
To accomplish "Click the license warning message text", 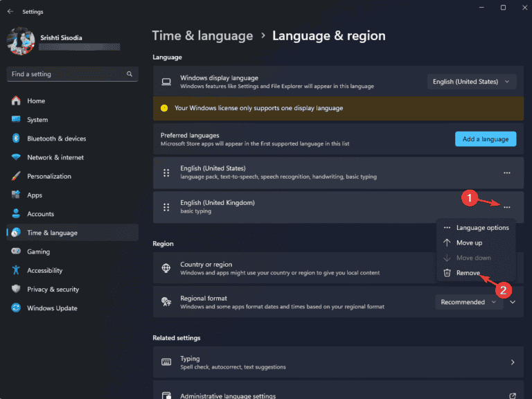I will (258, 108).
